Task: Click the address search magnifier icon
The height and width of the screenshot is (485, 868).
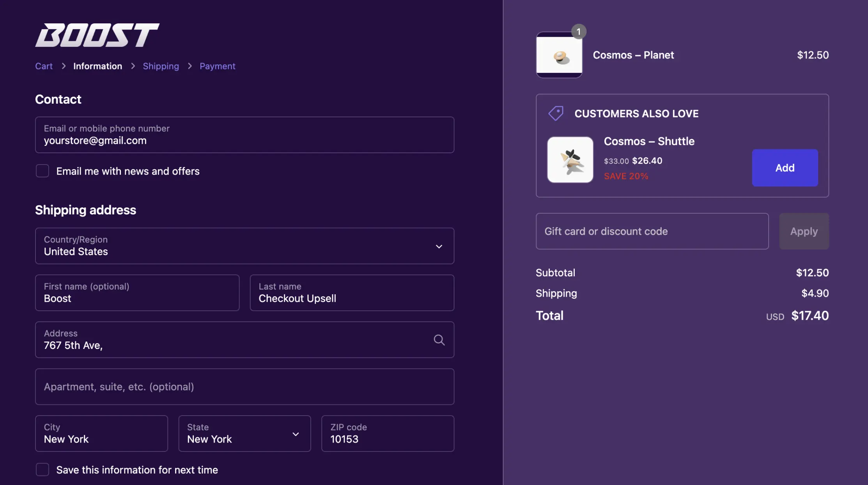Action: (x=439, y=340)
